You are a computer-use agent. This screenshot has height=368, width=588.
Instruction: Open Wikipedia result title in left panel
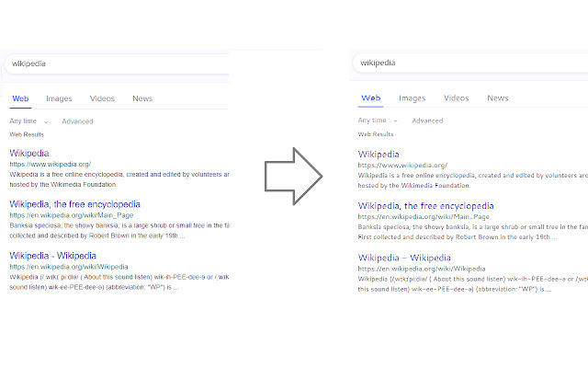[x=29, y=154]
